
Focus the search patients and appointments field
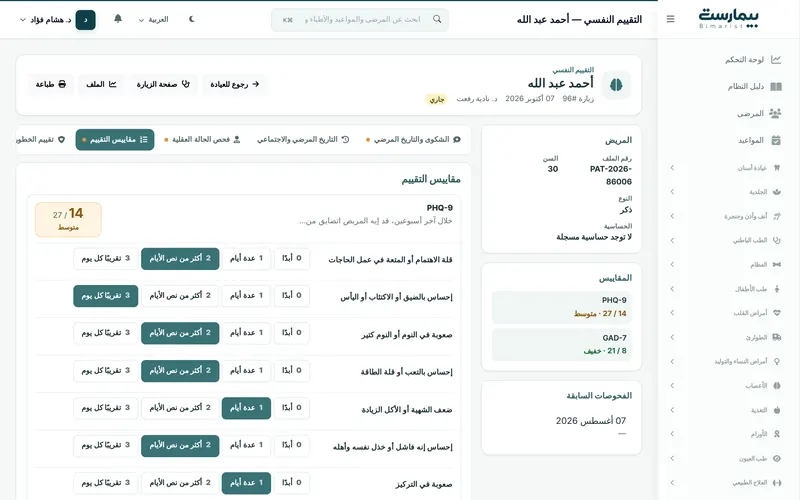(x=360, y=19)
